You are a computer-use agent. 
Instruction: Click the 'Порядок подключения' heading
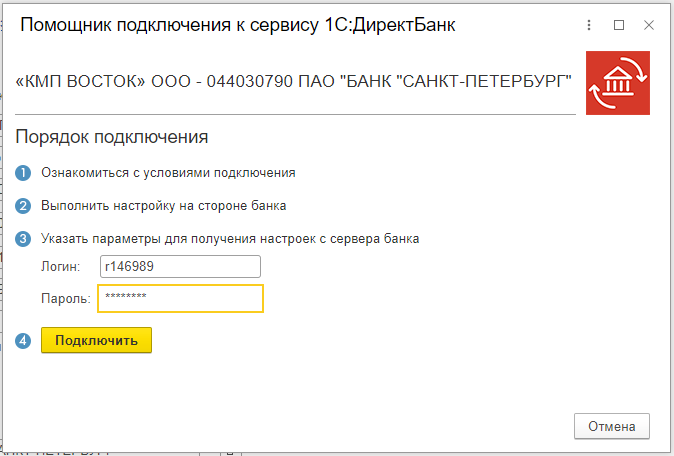click(112, 136)
